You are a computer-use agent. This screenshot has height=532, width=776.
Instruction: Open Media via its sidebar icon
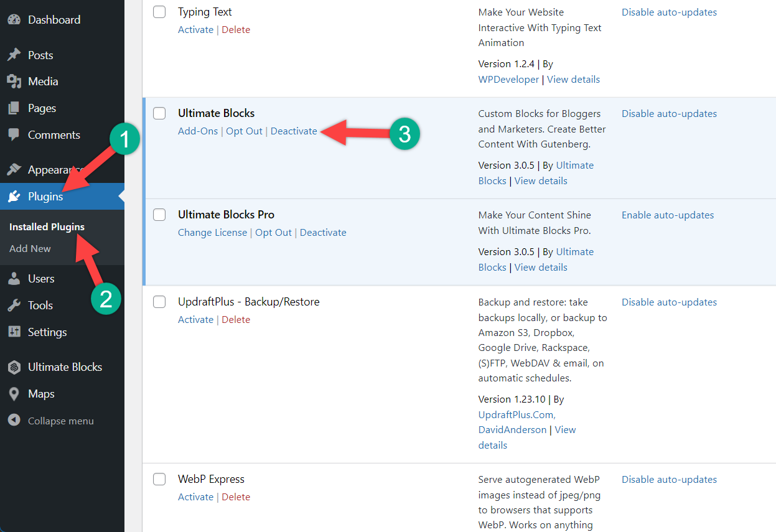pos(14,82)
